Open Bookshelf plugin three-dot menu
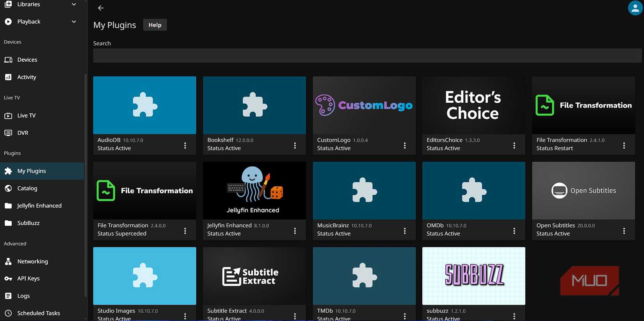The image size is (644, 321). pyautogui.click(x=295, y=145)
